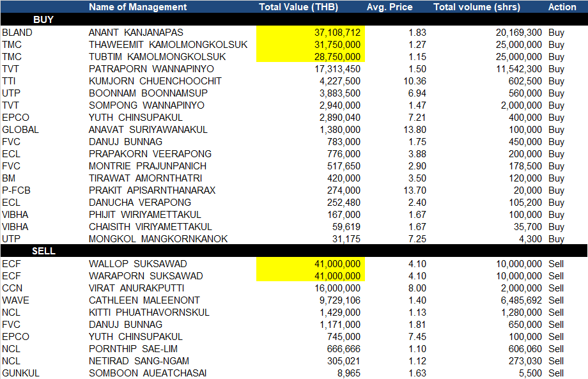Viewport: 588px width, 379px height.
Task: Select SOMBOON AUEATCHASAI cell
Action: point(148,373)
